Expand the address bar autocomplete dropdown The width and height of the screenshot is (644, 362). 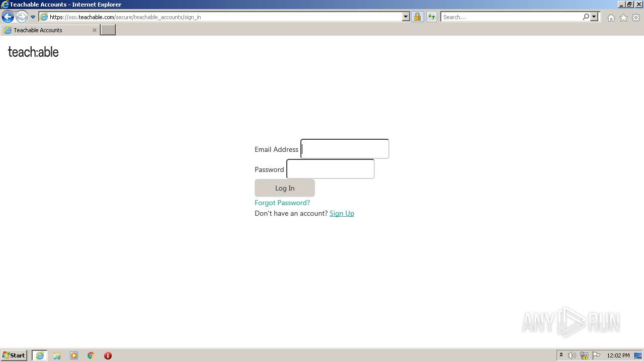click(x=406, y=17)
